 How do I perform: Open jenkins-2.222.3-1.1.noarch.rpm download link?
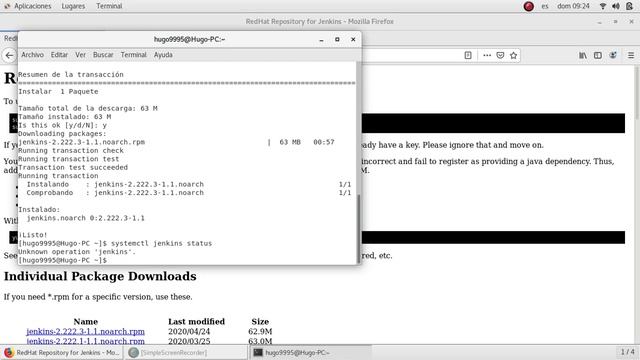pyautogui.click(x=85, y=331)
